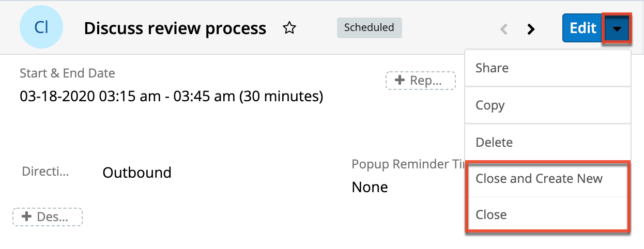Go to the next record arrow
Image resolution: width=644 pixels, height=249 pixels.
coord(531,29)
